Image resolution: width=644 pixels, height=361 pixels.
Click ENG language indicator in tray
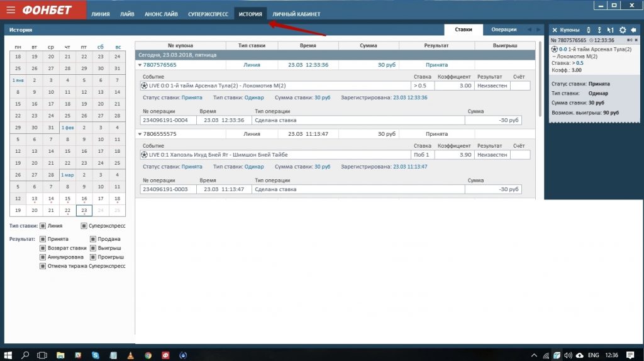(x=594, y=355)
